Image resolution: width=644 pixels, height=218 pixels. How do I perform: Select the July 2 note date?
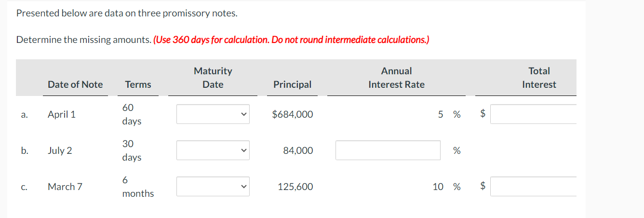click(60, 150)
